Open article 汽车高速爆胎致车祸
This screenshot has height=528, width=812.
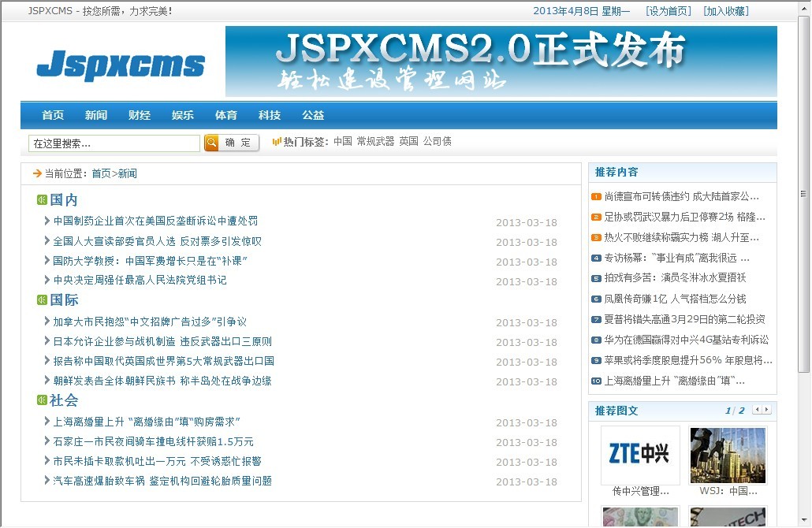click(162, 481)
